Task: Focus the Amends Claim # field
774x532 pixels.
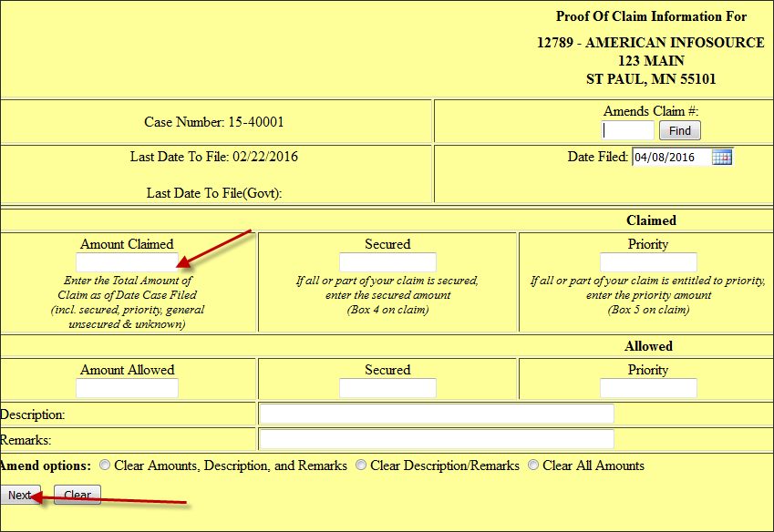Action: (627, 130)
